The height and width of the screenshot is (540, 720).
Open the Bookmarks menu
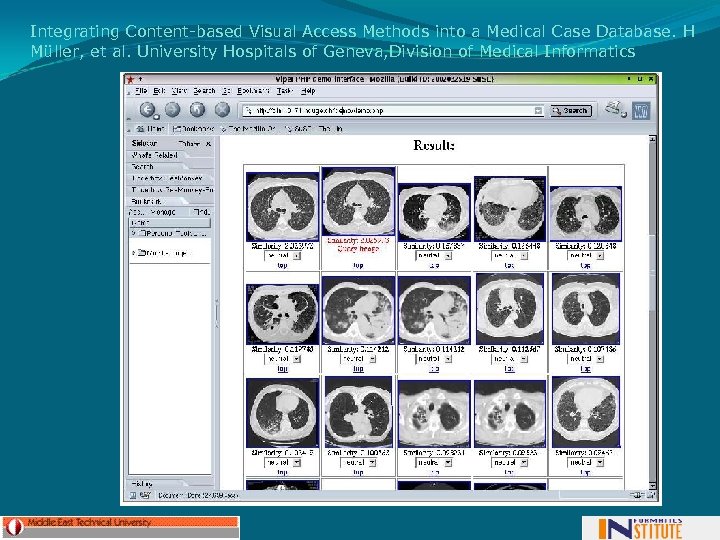coord(253,91)
